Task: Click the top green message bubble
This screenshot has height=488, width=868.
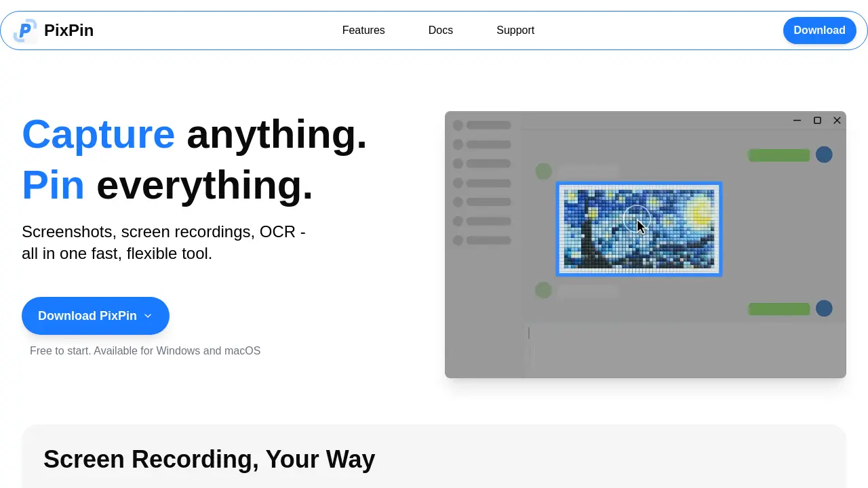Action: pyautogui.click(x=778, y=155)
